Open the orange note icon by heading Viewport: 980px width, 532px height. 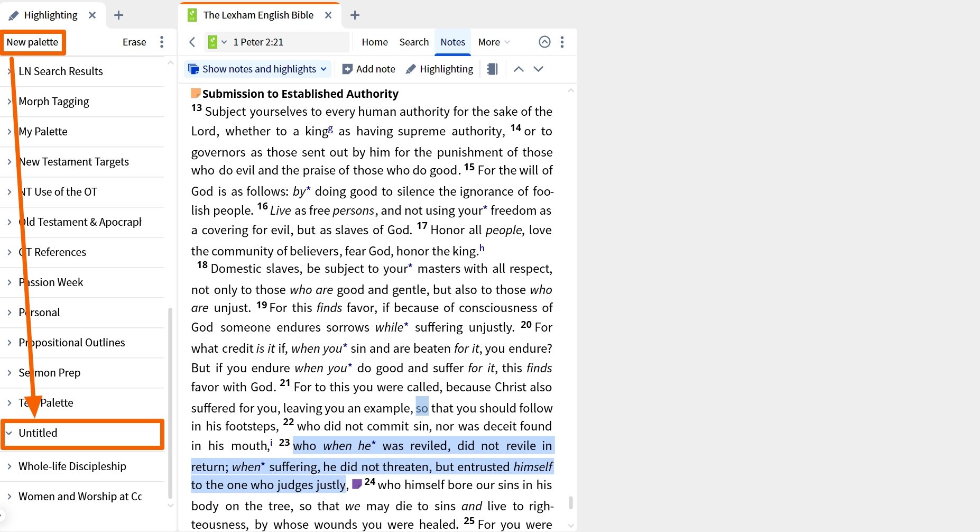pos(196,94)
